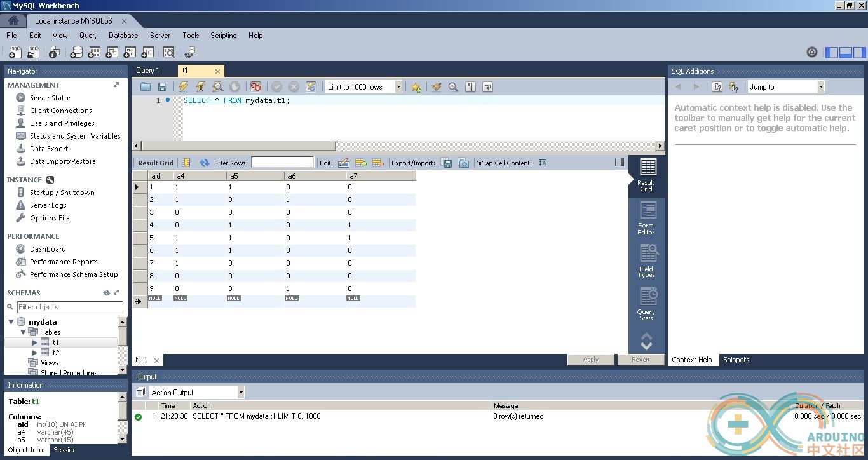Screen dimensions: 868x460
Task: Beautify query broom icon
Action: (x=436, y=87)
